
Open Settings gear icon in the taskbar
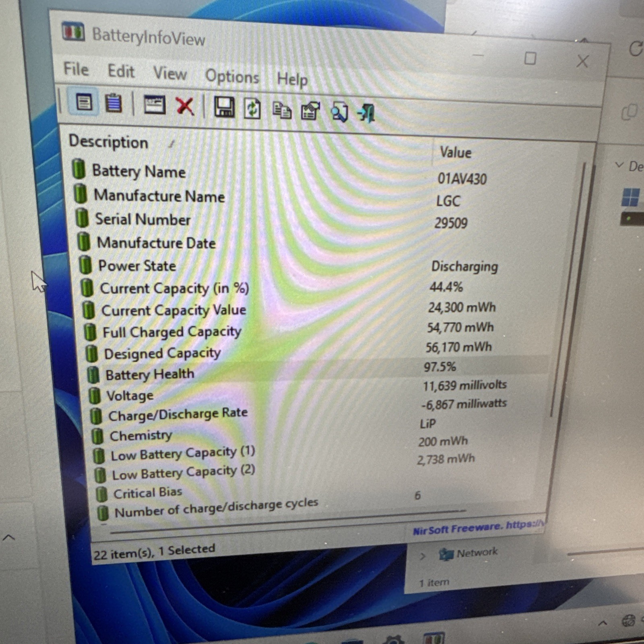pos(394,640)
